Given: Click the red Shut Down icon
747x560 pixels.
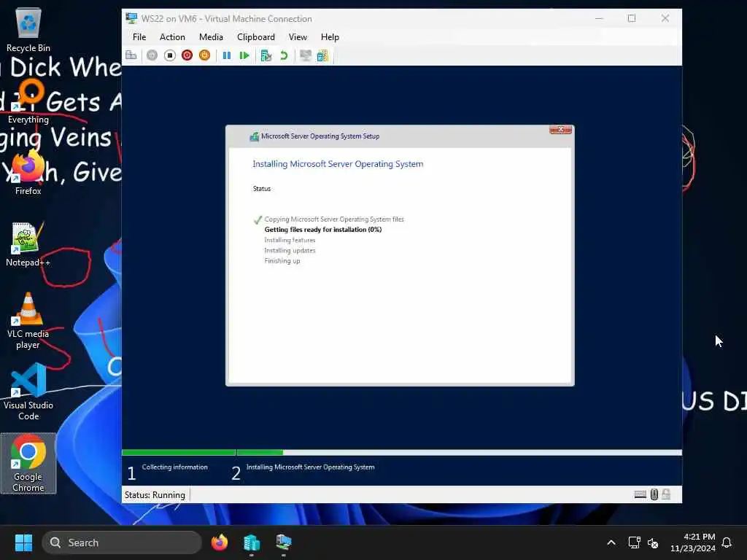Looking at the screenshot, I should coord(187,55).
